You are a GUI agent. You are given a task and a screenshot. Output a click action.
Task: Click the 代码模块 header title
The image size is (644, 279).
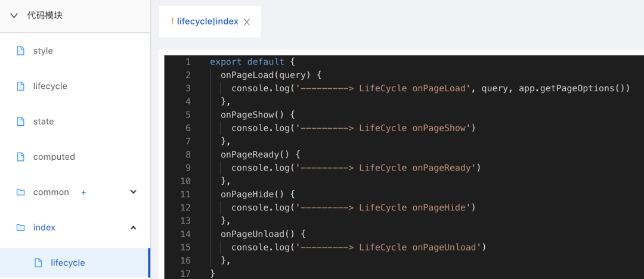point(45,15)
